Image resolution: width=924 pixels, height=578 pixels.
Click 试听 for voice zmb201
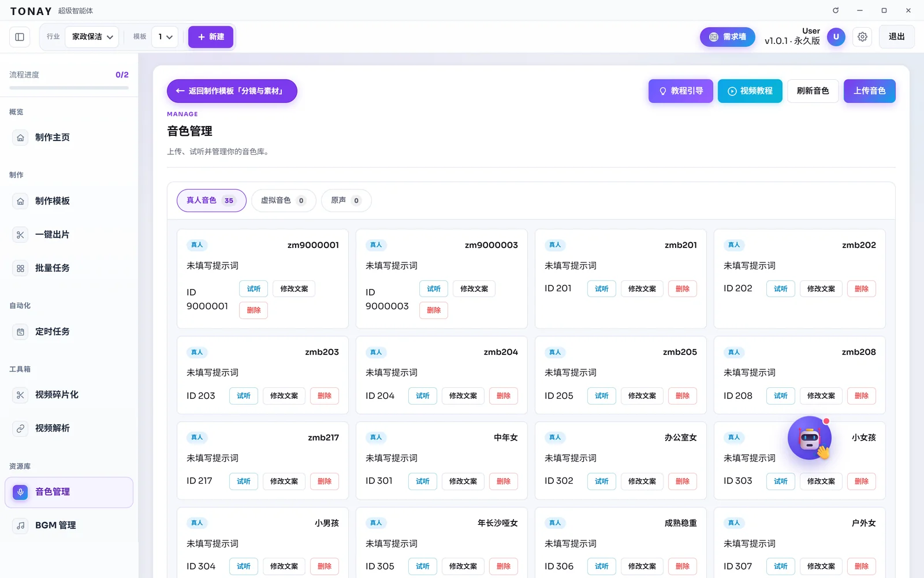[602, 289]
